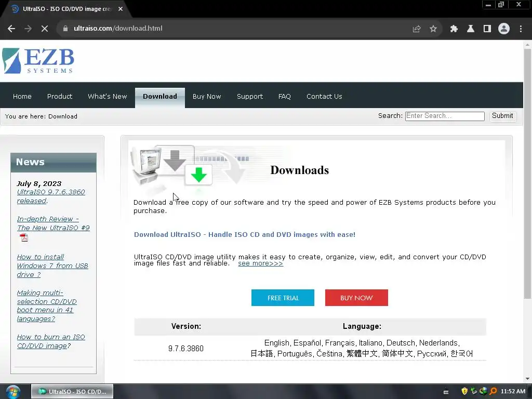
Task: Toggle the side panel icon
Action: (x=487, y=29)
